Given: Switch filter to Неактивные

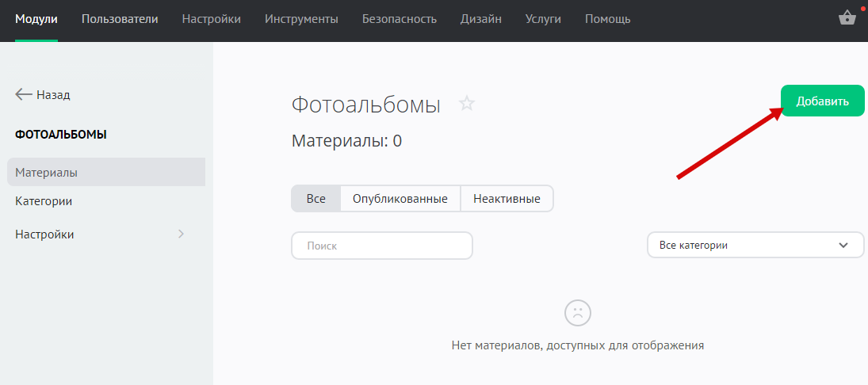Looking at the screenshot, I should click(507, 199).
